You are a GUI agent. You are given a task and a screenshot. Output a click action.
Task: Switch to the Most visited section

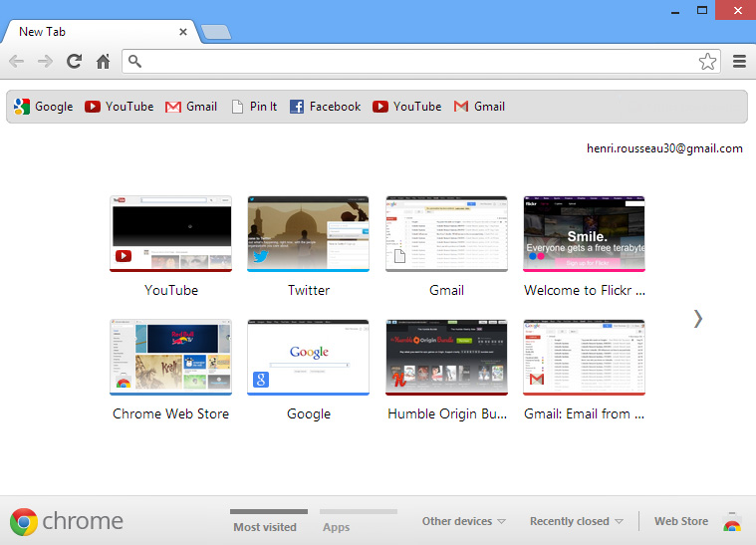click(265, 527)
